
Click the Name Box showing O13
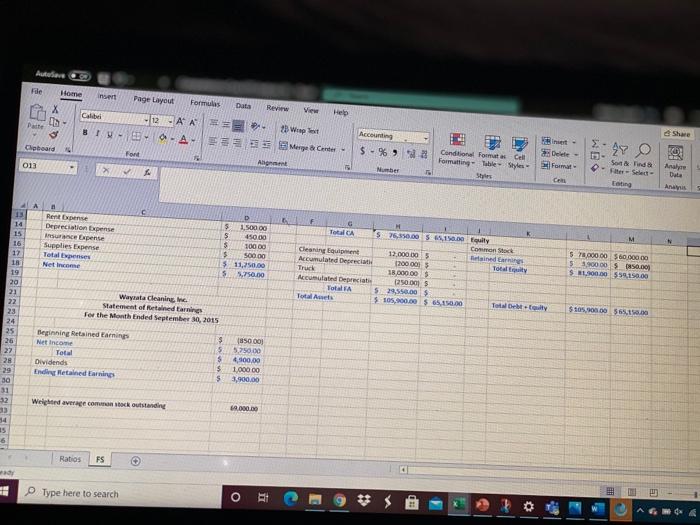(47, 166)
